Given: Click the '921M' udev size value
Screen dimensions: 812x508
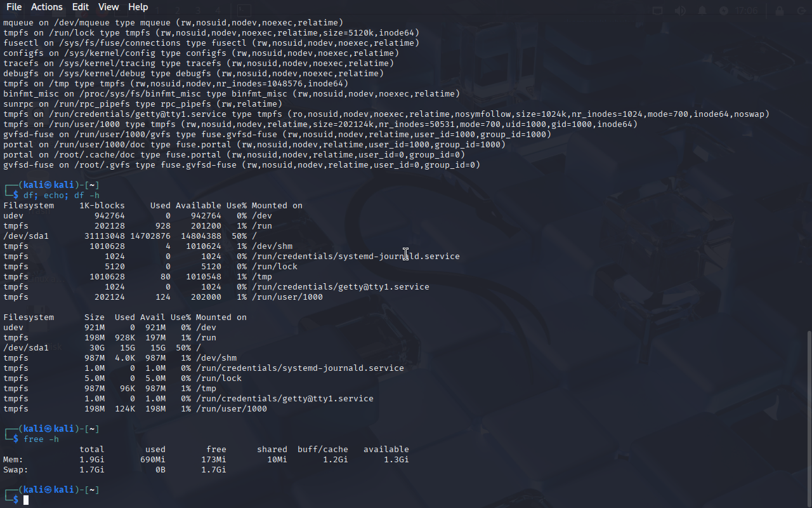Looking at the screenshot, I should coord(95,327).
